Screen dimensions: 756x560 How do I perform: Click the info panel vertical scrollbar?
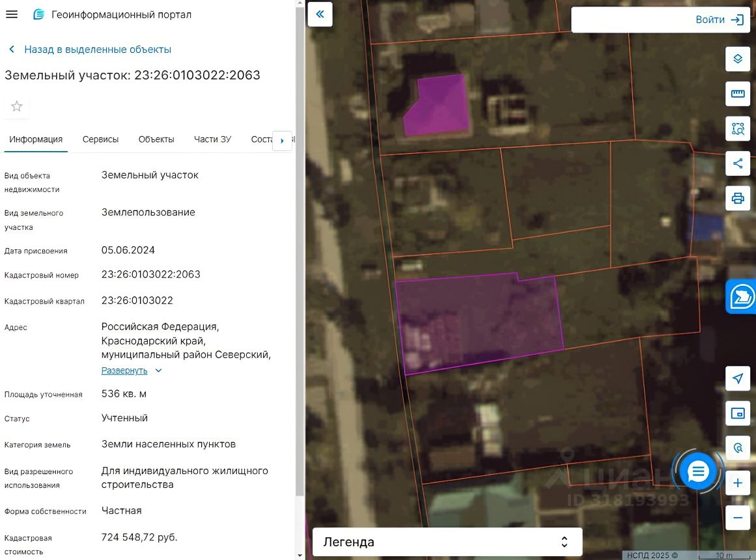pos(300,251)
